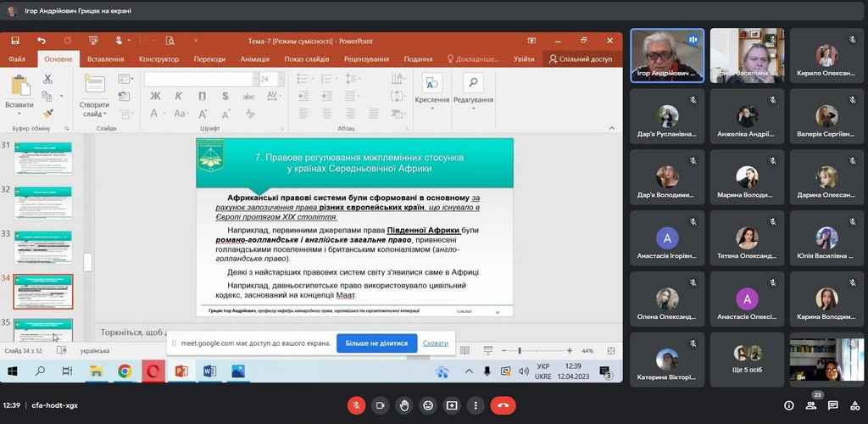
Task: Click the 'Сховати' link
Action: click(x=436, y=343)
